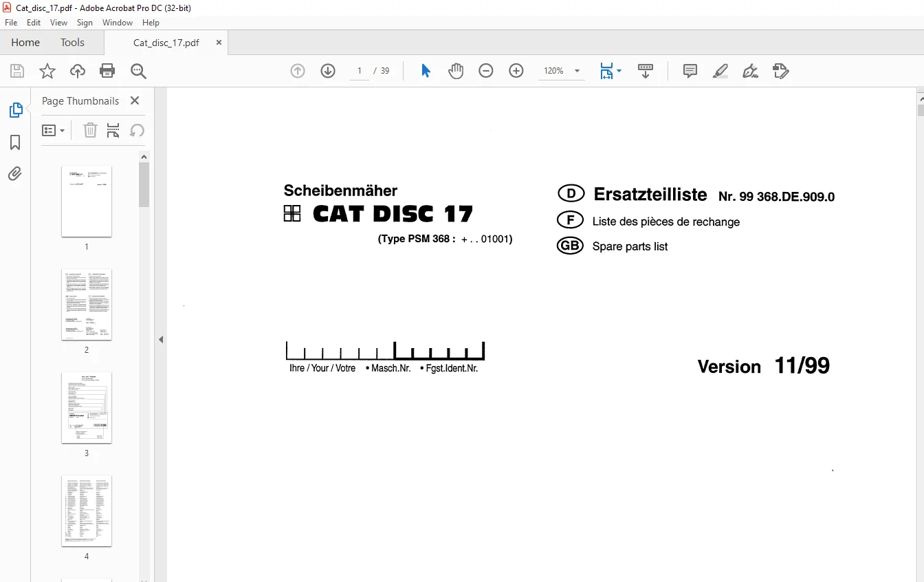Open Page Thumbnails sidebar icon
Screen dimensions: 924x582
click(x=15, y=110)
